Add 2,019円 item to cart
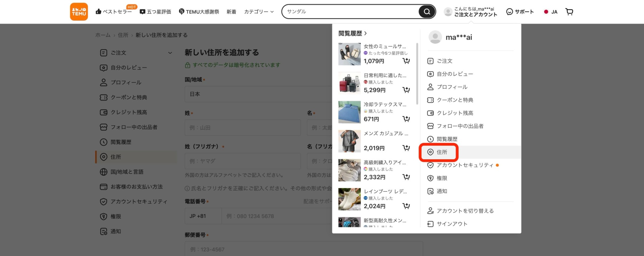Screen dimensions: 644x256 click(406, 148)
